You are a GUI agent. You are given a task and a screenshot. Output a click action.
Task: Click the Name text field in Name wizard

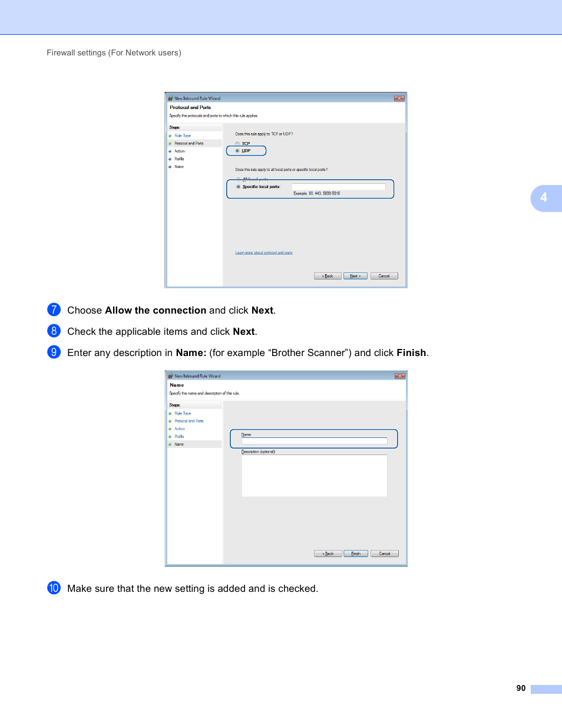[314, 441]
